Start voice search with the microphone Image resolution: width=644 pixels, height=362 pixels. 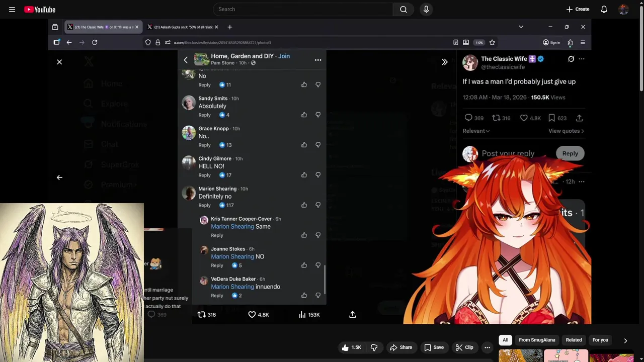click(x=426, y=9)
